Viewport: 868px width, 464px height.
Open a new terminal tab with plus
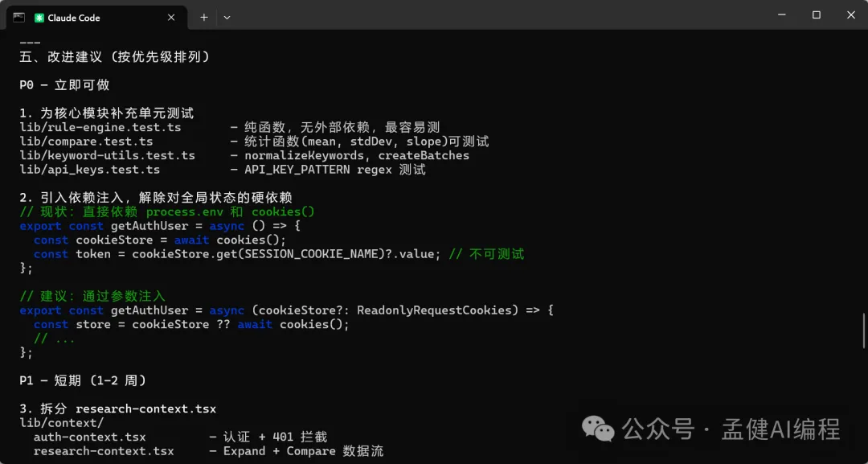(x=204, y=17)
